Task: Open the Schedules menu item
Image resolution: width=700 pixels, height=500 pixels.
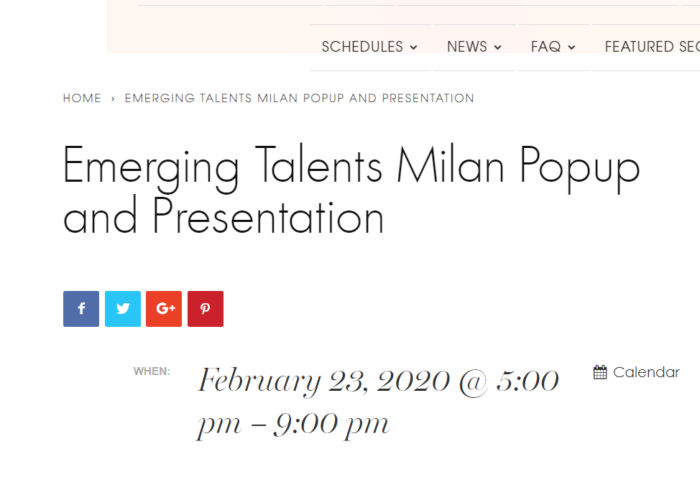Action: (x=362, y=47)
